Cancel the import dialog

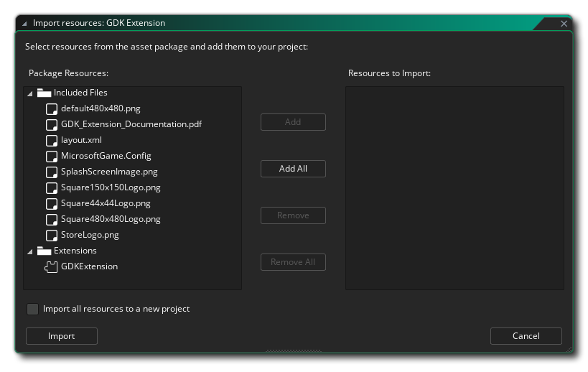[526, 336]
